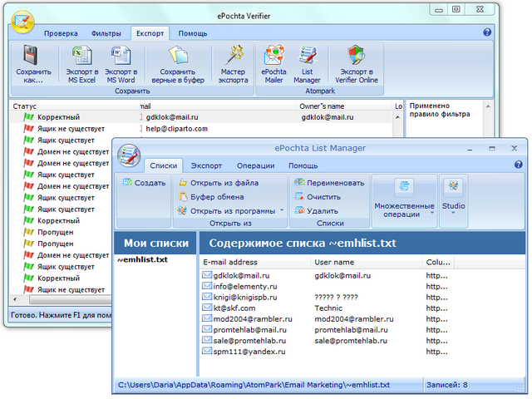532x399 pixels.
Task: Export to MS Excel in Verifier
Action: [x=81, y=65]
